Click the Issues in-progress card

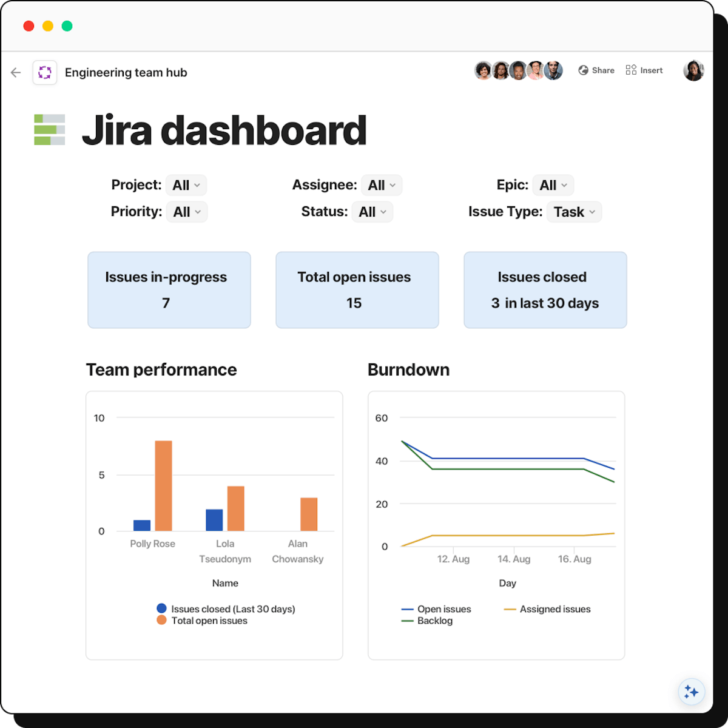[x=169, y=290]
